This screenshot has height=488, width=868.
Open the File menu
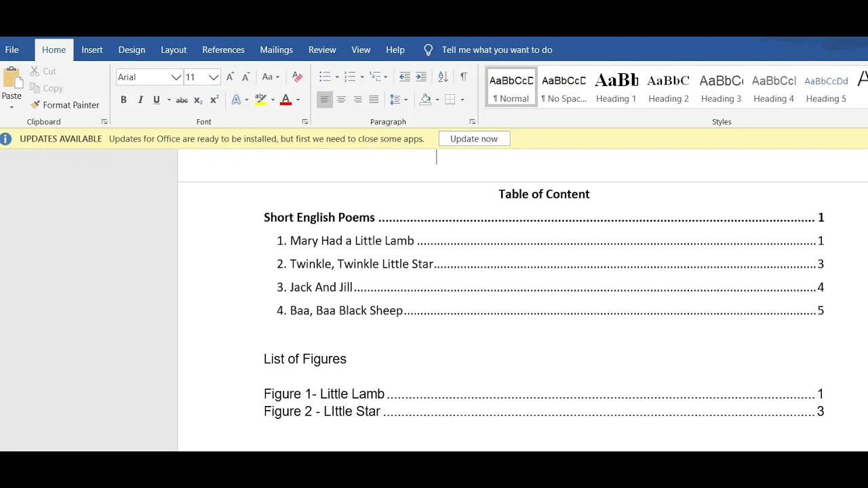[x=12, y=49]
